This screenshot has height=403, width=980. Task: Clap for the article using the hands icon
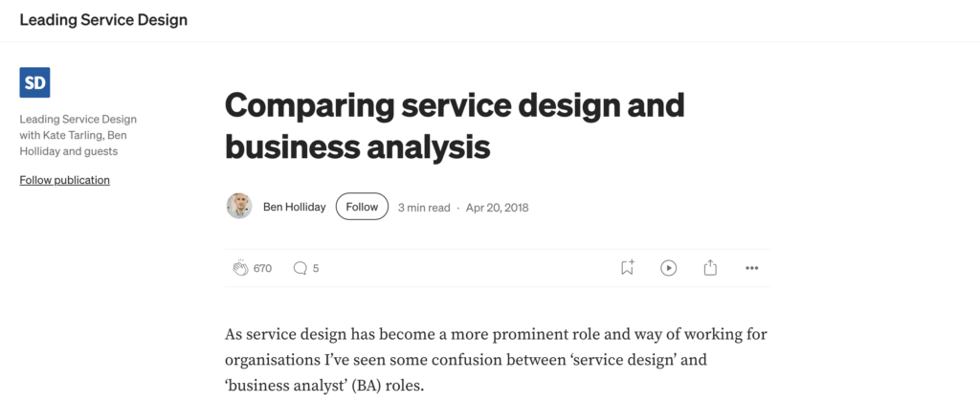tap(240, 268)
